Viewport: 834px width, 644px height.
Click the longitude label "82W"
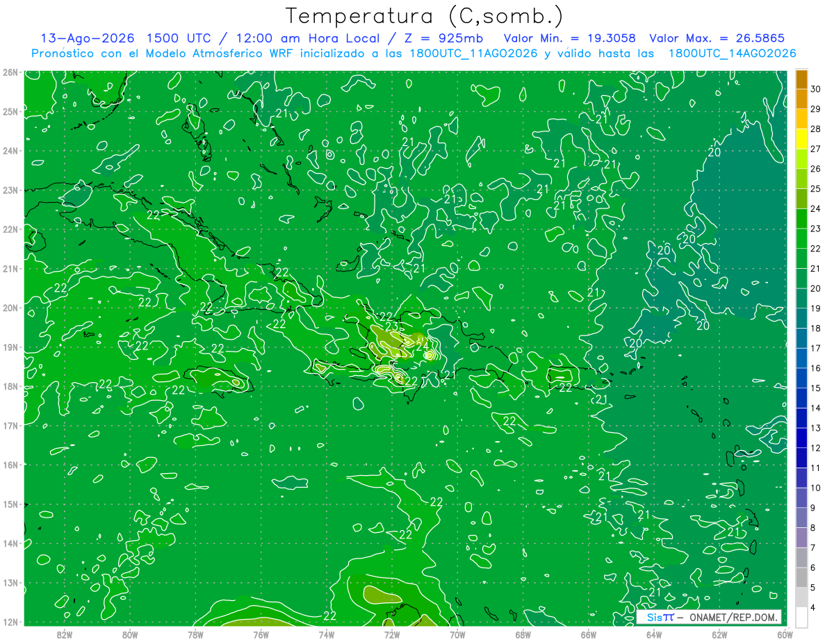click(65, 634)
